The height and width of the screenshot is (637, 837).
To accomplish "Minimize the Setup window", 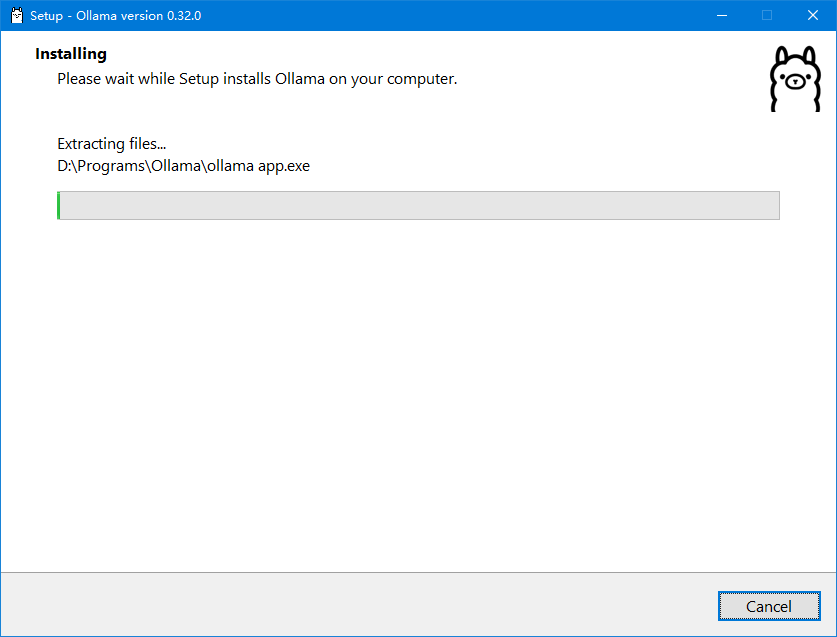I will (x=722, y=15).
